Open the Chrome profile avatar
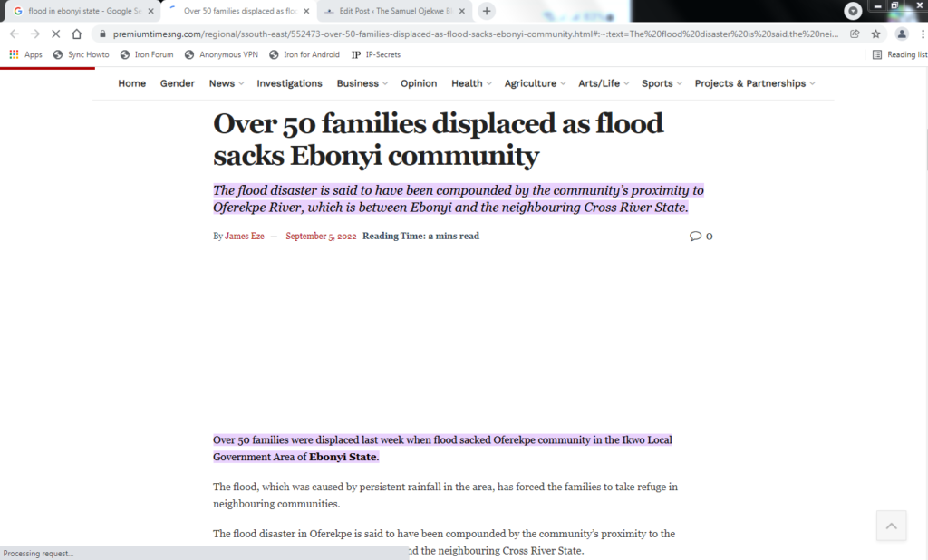 coord(902,34)
